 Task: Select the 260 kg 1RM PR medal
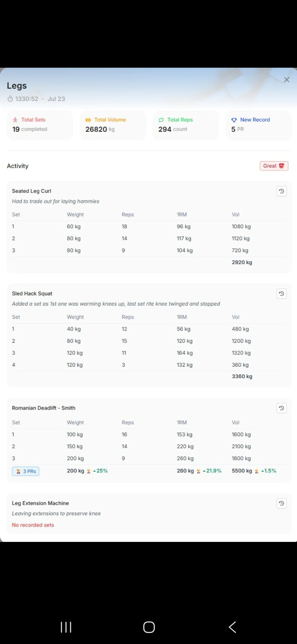click(x=198, y=471)
